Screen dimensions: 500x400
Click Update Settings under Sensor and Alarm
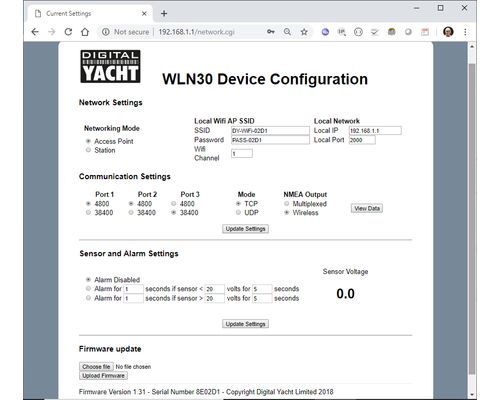[x=245, y=324]
